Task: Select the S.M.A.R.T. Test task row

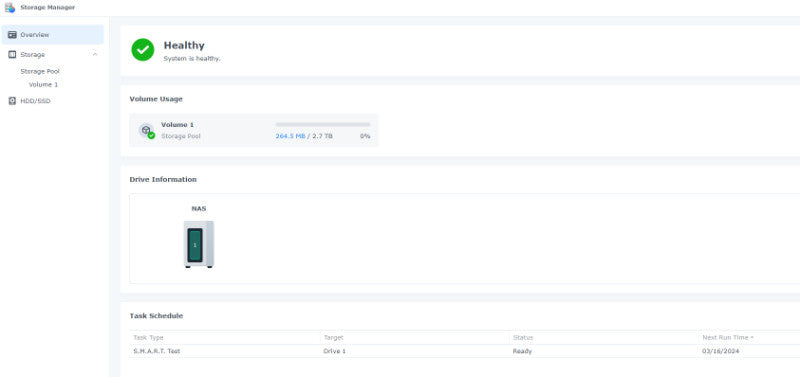Action: point(465,351)
